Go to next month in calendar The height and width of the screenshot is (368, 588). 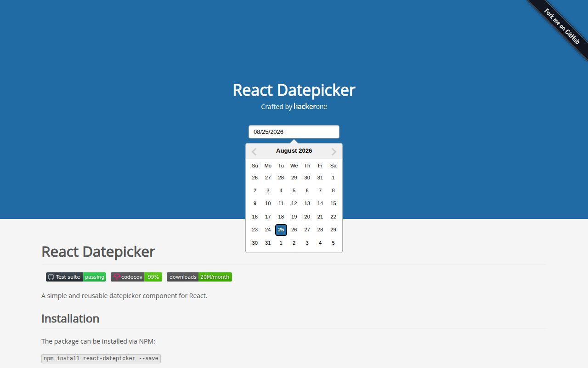click(334, 152)
